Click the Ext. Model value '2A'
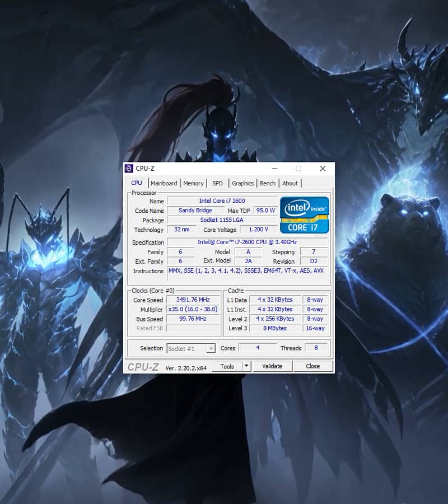 pyautogui.click(x=248, y=261)
